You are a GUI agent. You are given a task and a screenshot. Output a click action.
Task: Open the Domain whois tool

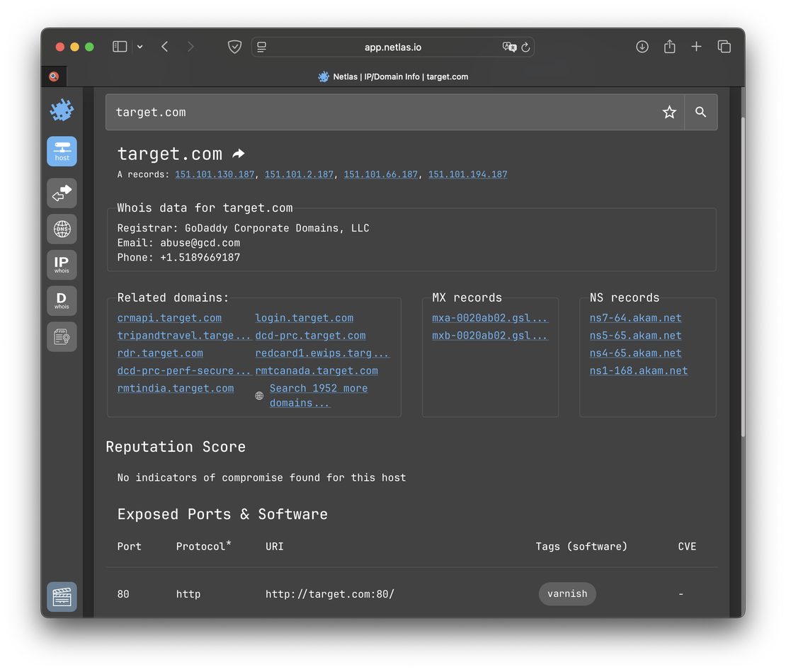click(62, 300)
